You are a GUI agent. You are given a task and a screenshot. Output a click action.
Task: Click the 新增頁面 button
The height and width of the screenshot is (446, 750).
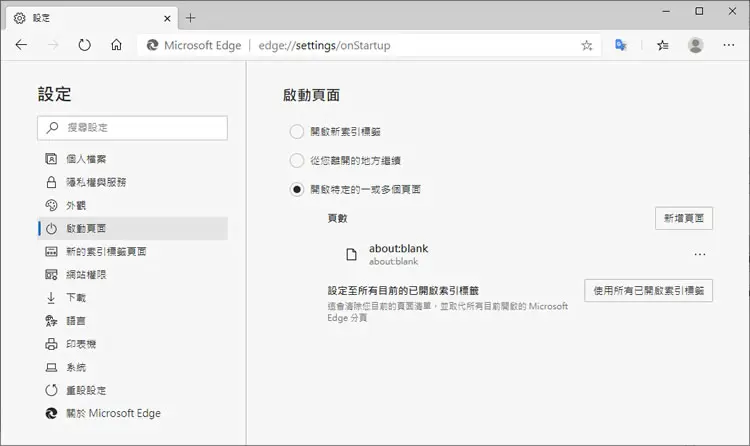684,218
